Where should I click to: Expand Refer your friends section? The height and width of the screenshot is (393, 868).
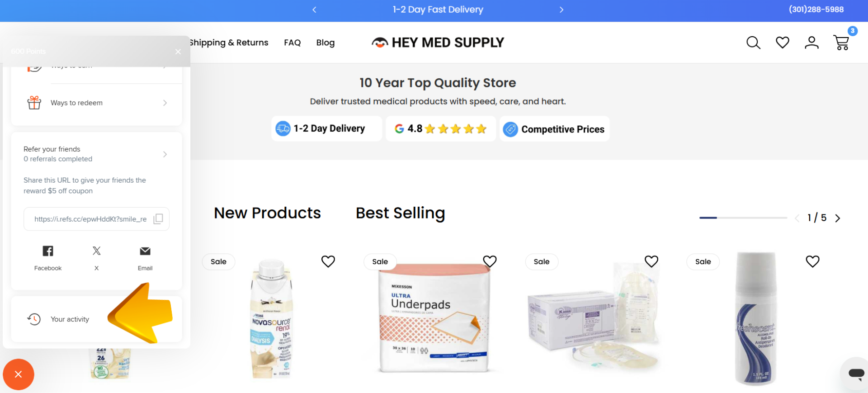pyautogui.click(x=97, y=154)
